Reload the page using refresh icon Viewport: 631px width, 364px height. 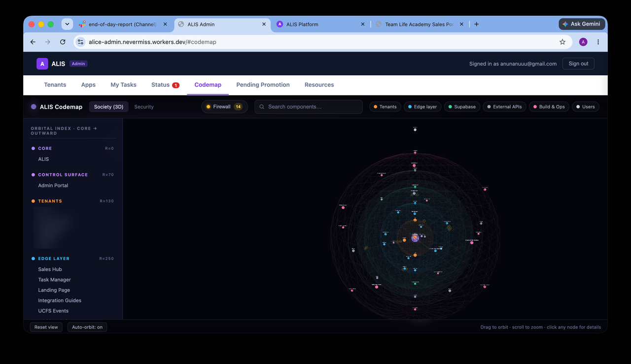coord(63,42)
